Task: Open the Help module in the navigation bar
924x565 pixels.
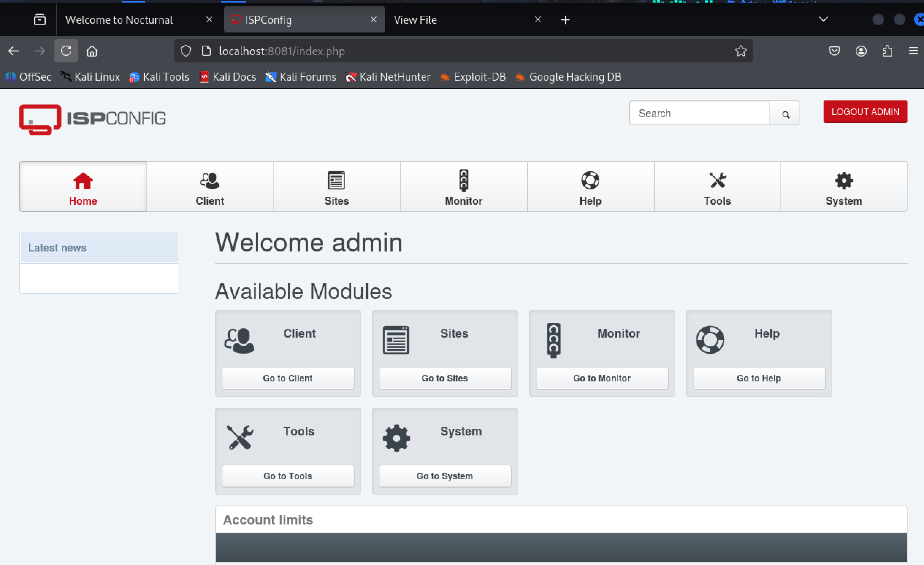Action: (x=590, y=187)
